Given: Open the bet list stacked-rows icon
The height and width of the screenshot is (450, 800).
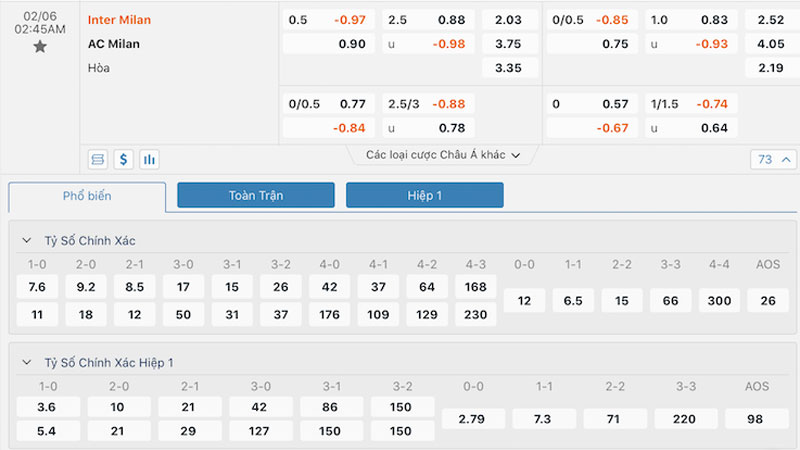Looking at the screenshot, I should click(x=97, y=160).
